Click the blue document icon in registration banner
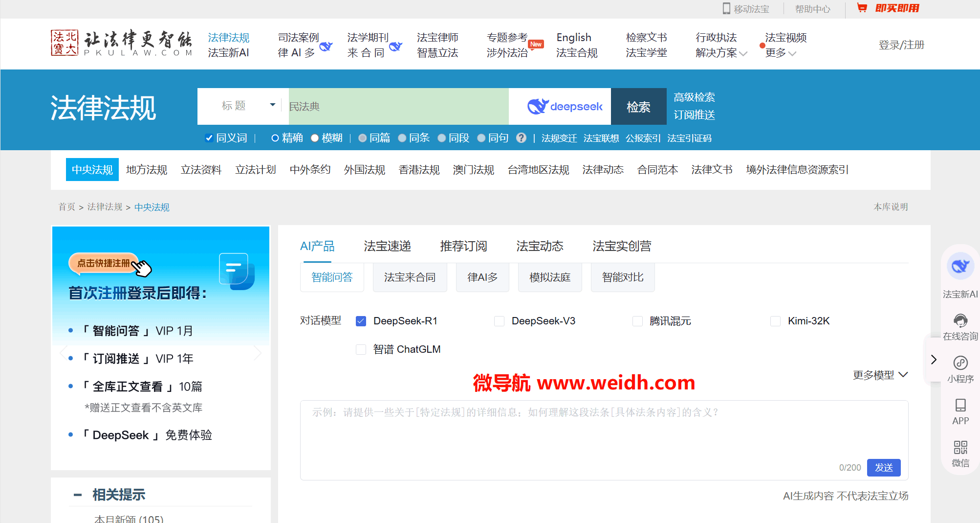 click(237, 272)
